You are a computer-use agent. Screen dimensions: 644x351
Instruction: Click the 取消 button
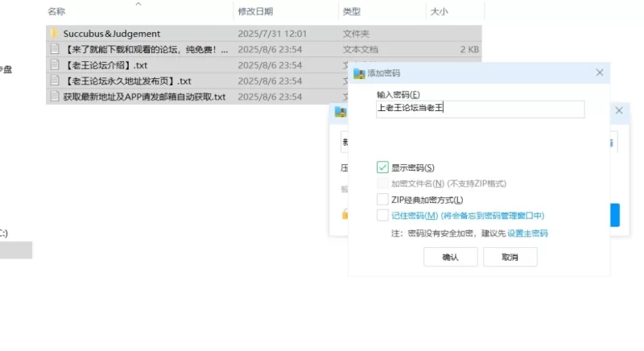pyautogui.click(x=510, y=257)
